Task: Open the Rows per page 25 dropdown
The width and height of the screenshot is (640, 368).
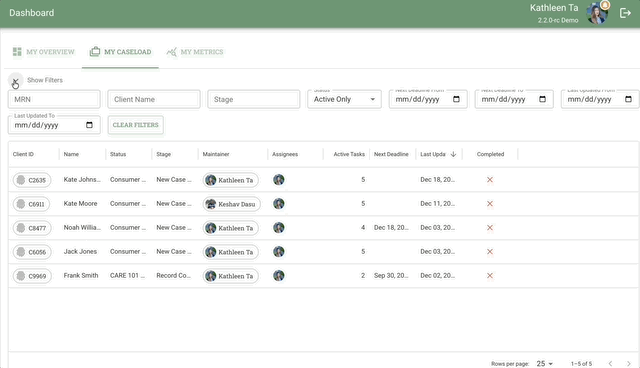Action: pyautogui.click(x=544, y=364)
